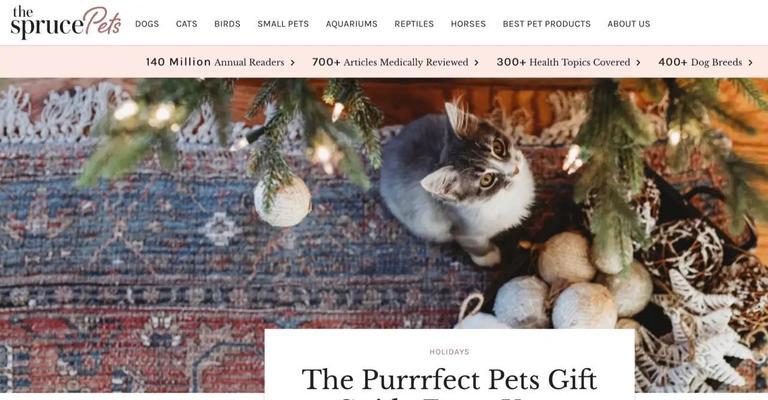
Task: Click chevron after Dog Breeds
Action: click(750, 63)
